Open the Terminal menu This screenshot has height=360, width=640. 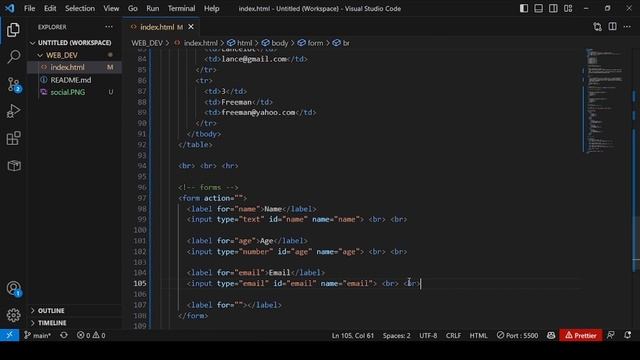point(181,8)
